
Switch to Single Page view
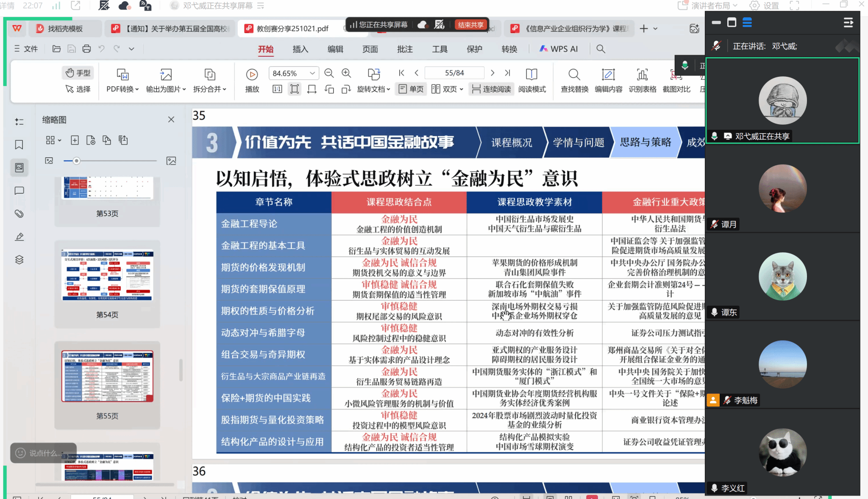[x=411, y=89]
